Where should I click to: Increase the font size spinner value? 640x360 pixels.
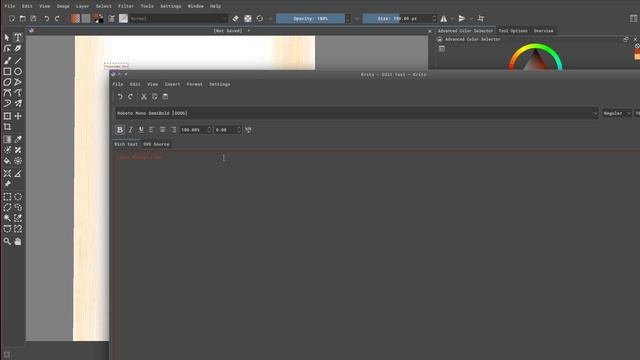coord(209,127)
